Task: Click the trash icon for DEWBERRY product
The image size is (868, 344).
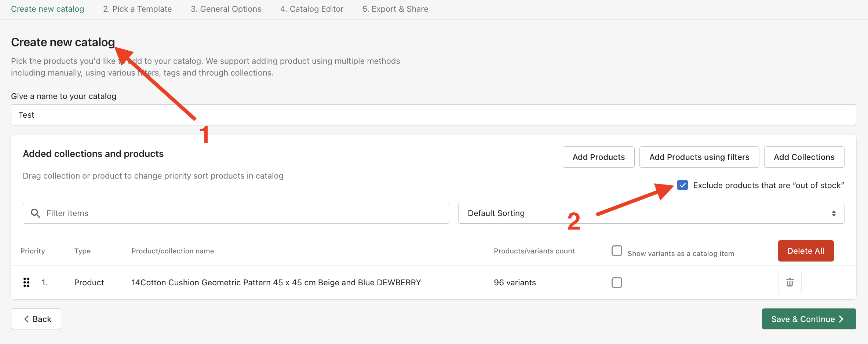Action: pos(789,282)
